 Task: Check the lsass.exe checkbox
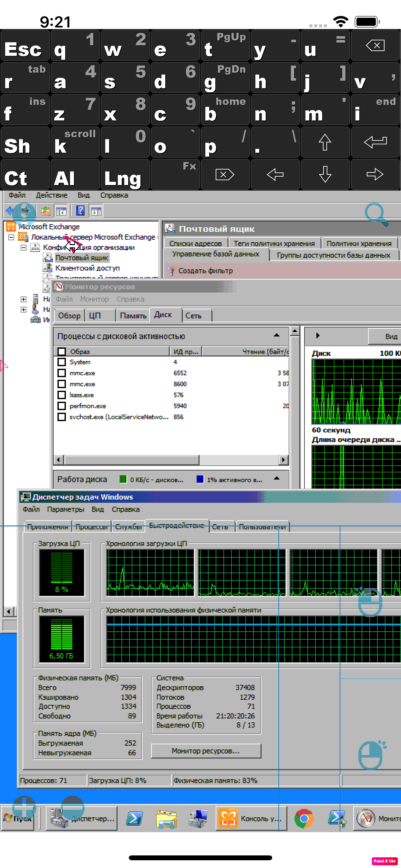[61, 395]
